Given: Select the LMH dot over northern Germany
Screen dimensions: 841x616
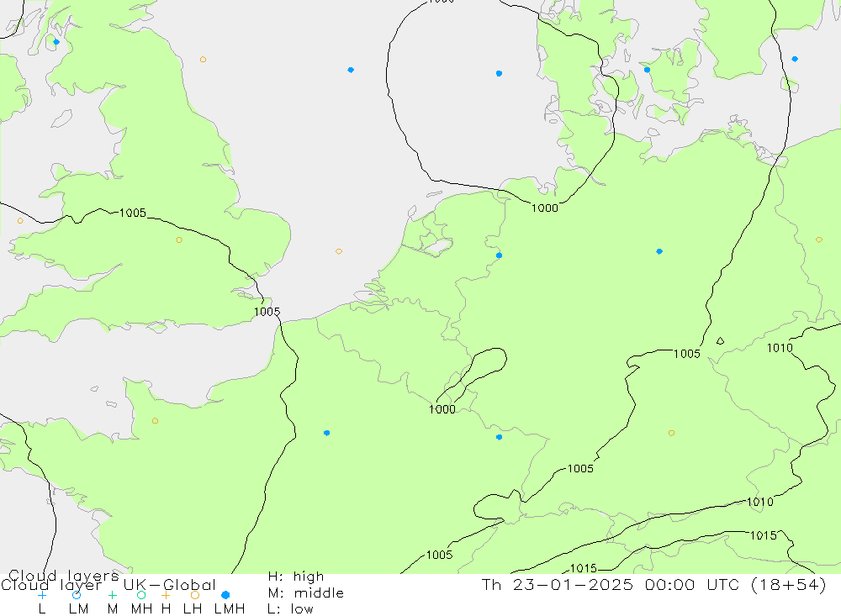Looking at the screenshot, I should (659, 251).
